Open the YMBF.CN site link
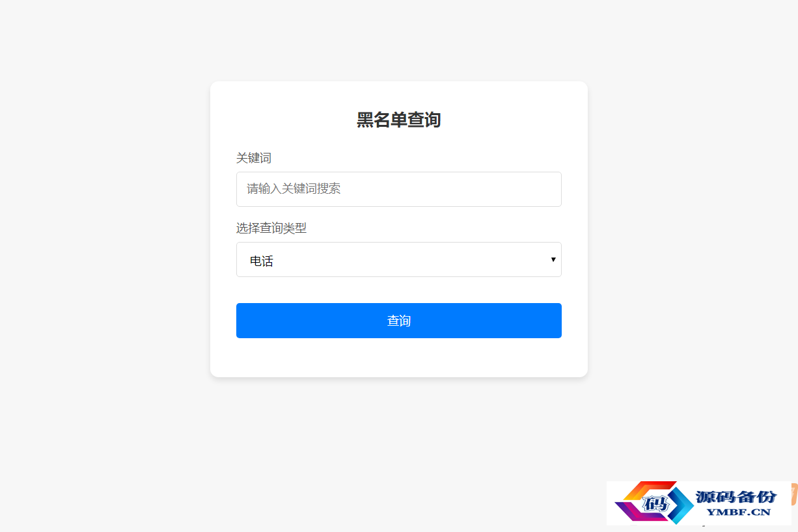 [738, 512]
